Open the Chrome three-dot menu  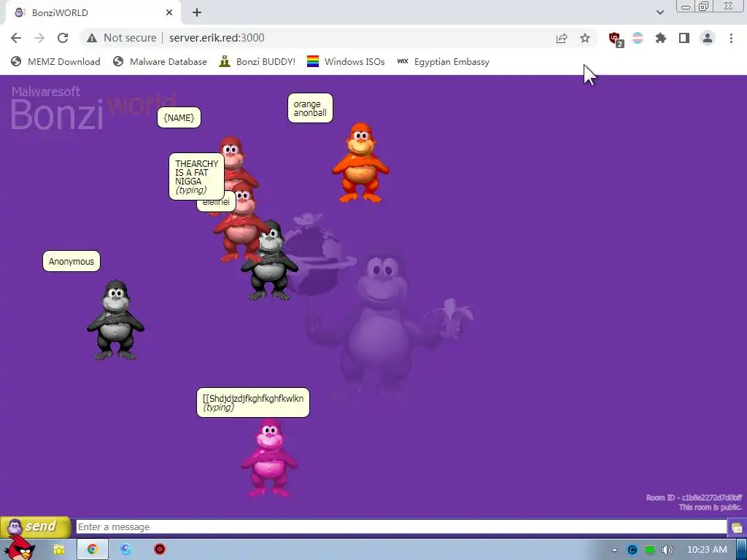point(731,38)
